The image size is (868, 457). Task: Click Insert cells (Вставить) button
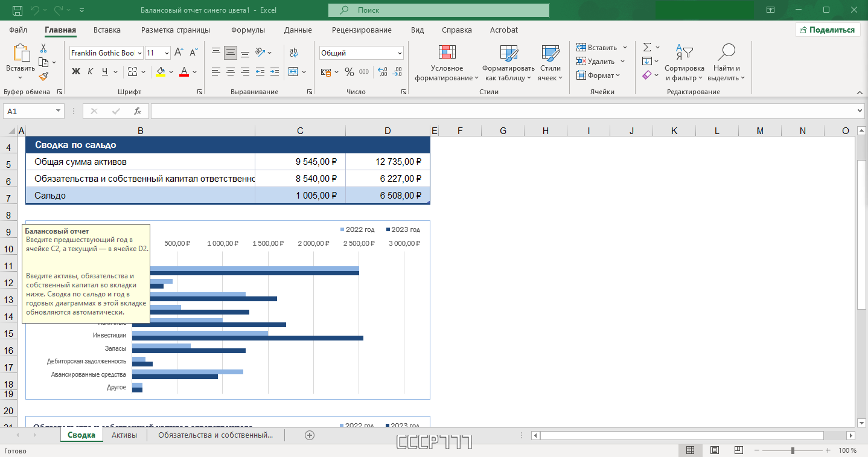601,47
